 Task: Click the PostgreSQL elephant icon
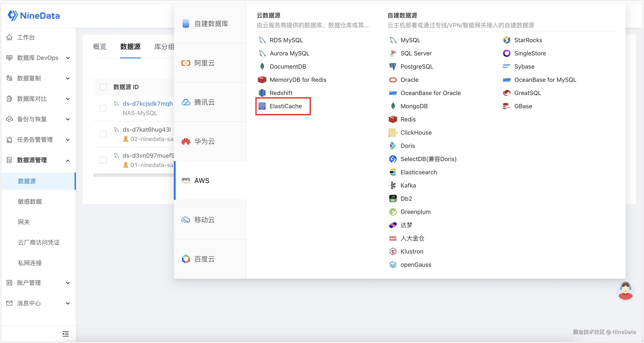393,66
